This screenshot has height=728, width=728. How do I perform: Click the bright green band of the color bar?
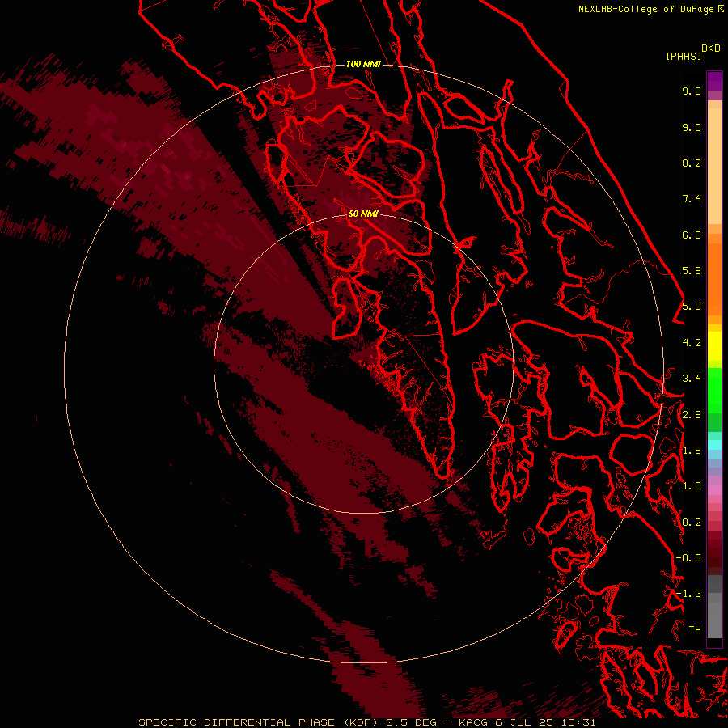(x=714, y=390)
